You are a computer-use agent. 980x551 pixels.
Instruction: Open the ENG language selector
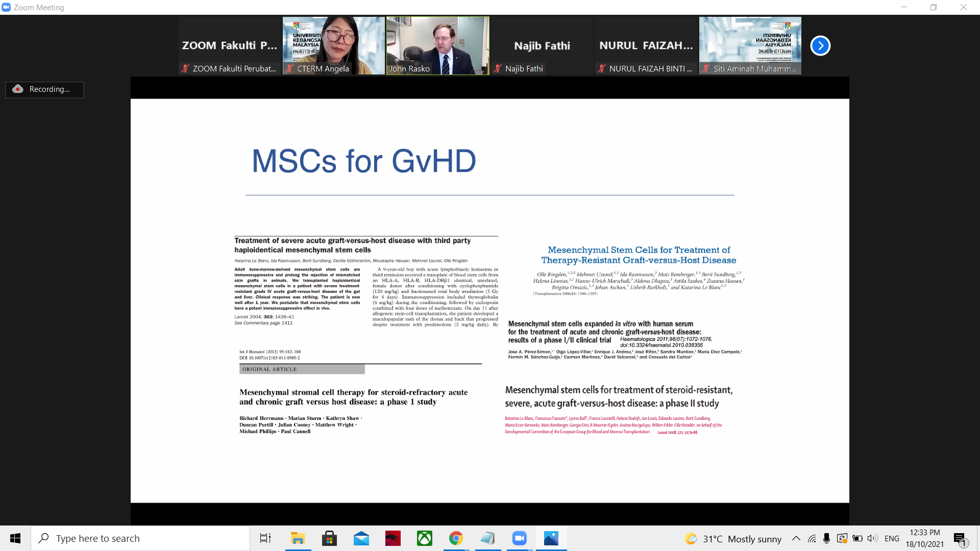pyautogui.click(x=892, y=538)
